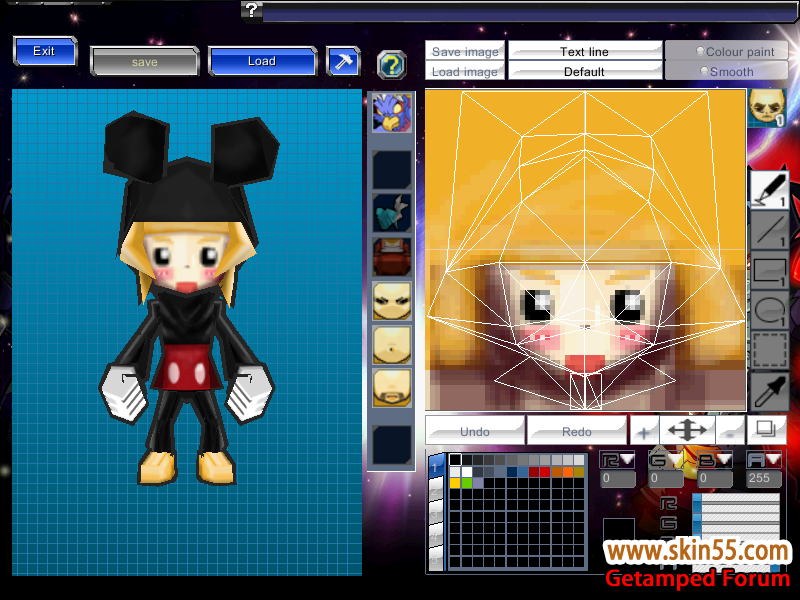Switch to palette tab 2
This screenshot has width=800, height=600.
coord(436,490)
